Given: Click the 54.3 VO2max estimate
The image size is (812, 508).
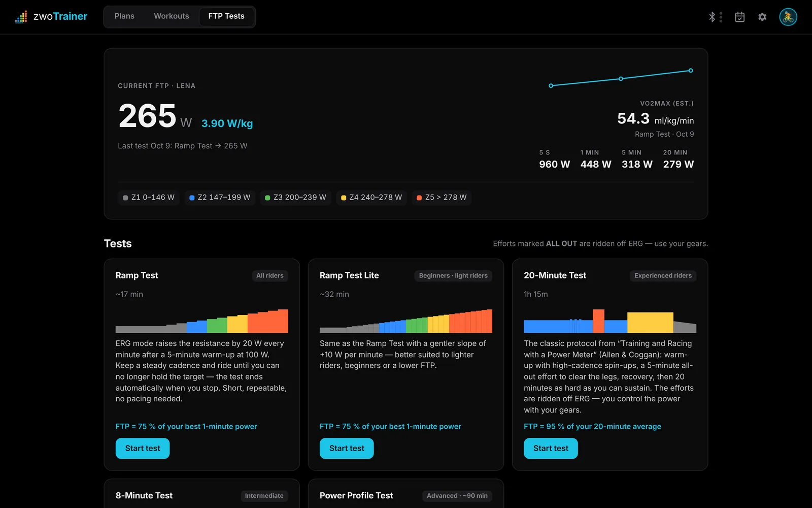Looking at the screenshot, I should 633,118.
